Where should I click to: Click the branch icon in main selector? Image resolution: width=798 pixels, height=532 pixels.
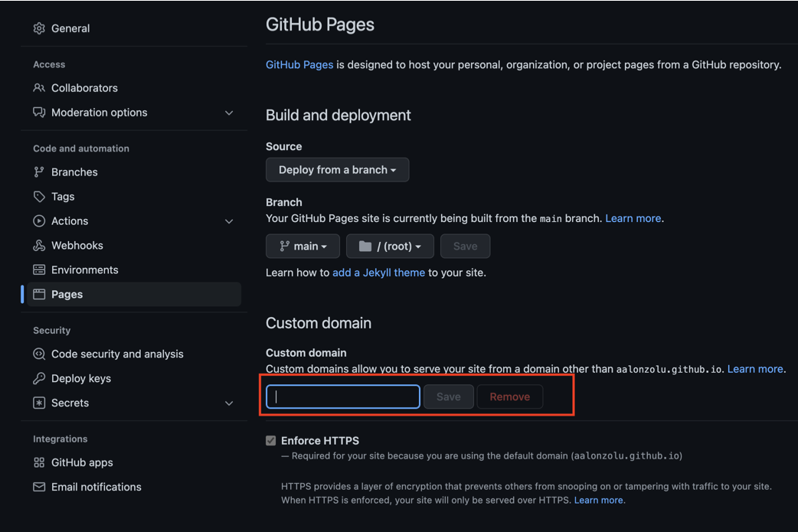click(284, 246)
